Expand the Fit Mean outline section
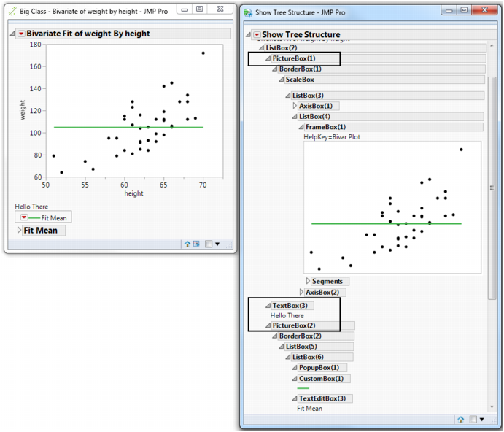This screenshot has width=504, height=432. tap(19, 231)
